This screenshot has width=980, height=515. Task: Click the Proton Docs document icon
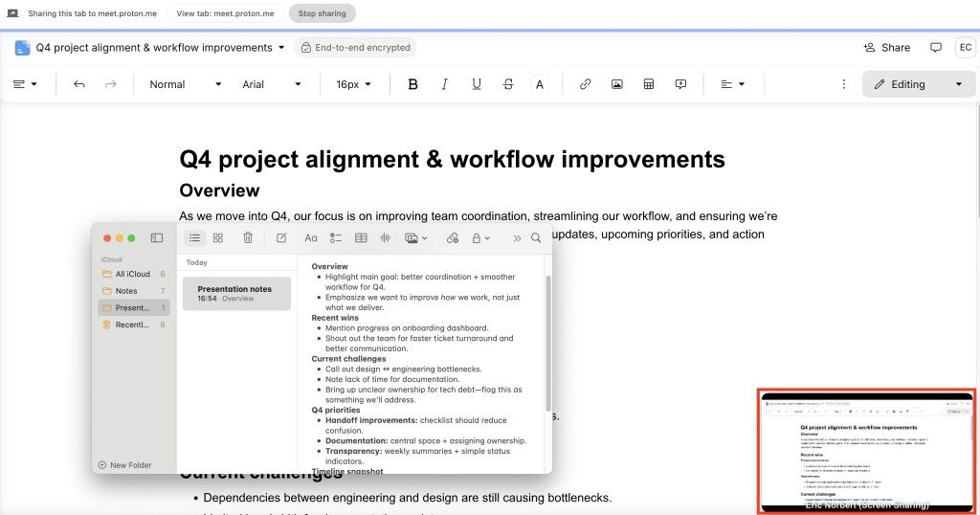click(x=23, y=48)
